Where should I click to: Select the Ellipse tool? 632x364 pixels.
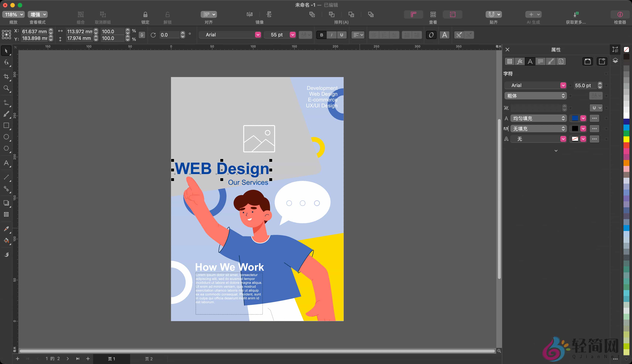click(6, 137)
